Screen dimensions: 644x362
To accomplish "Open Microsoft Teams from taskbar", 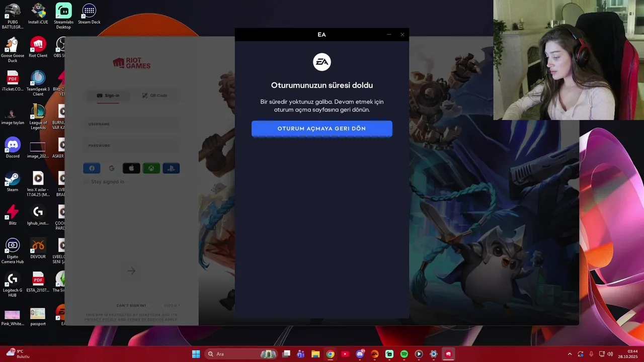I will click(x=301, y=354).
